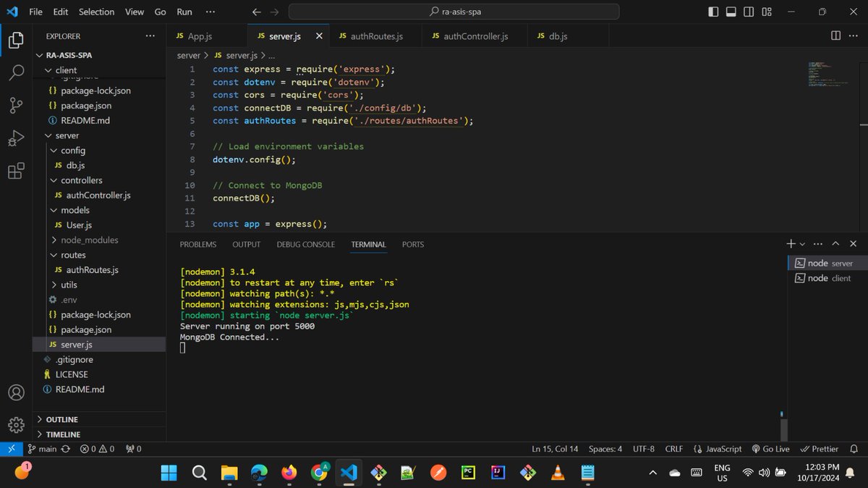The height and width of the screenshot is (488, 868).
Task: Click the ra-asis-spa command center search
Action: (454, 12)
